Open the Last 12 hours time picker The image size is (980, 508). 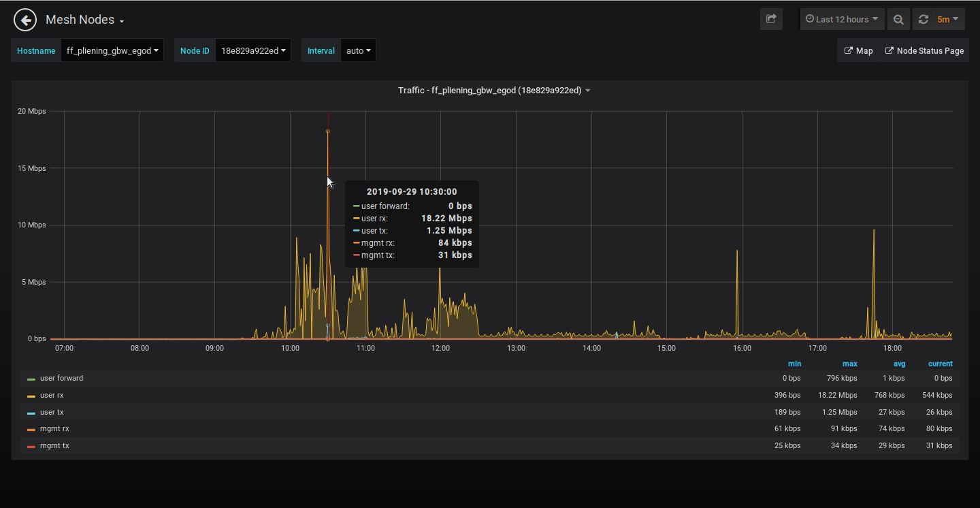(x=842, y=20)
